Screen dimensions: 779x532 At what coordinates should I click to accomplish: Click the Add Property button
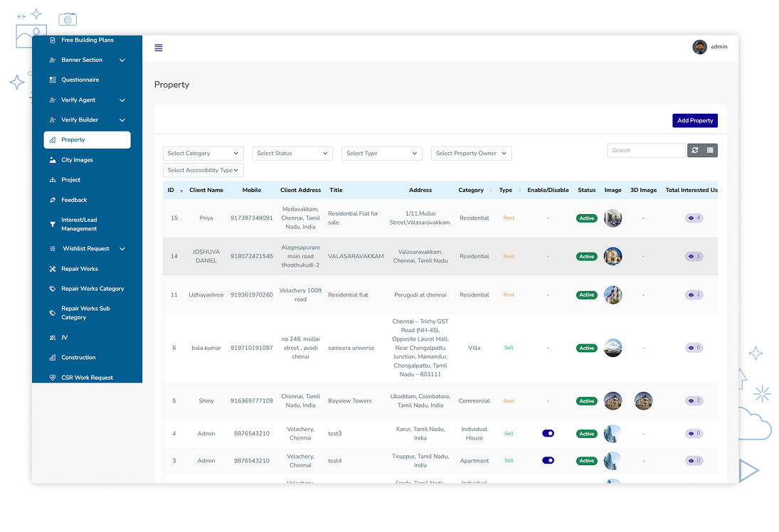pyautogui.click(x=694, y=121)
